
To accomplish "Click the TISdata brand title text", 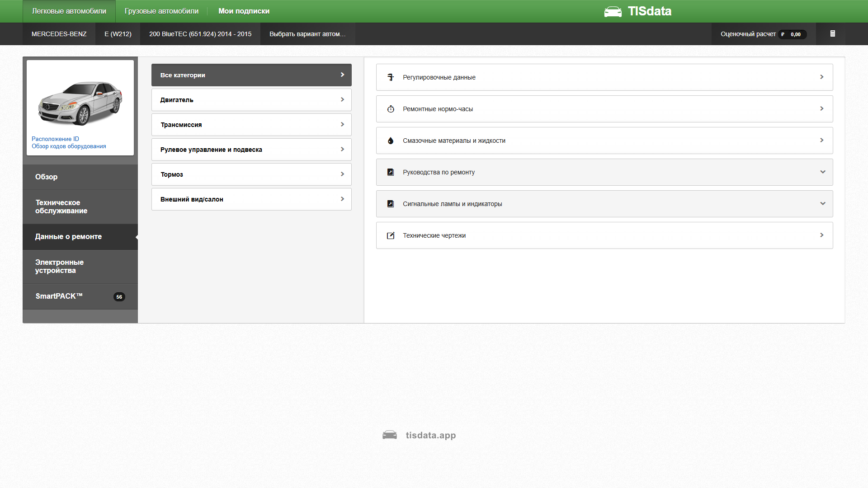I will [x=650, y=11].
